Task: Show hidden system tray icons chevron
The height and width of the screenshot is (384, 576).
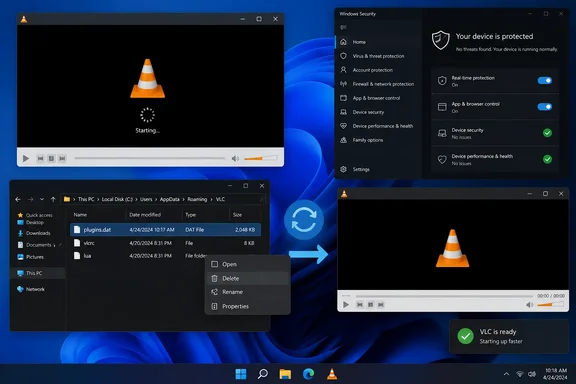Action: pos(506,374)
